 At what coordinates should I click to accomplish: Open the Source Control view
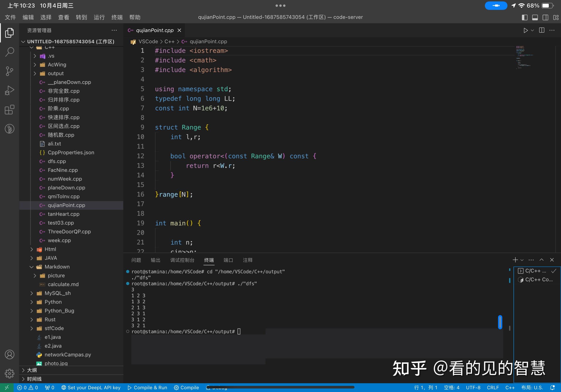[x=10, y=71]
